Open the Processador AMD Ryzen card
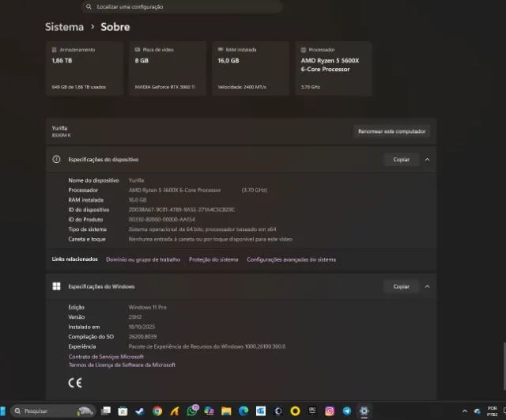This screenshot has width=506, height=420. pyautogui.click(x=334, y=69)
